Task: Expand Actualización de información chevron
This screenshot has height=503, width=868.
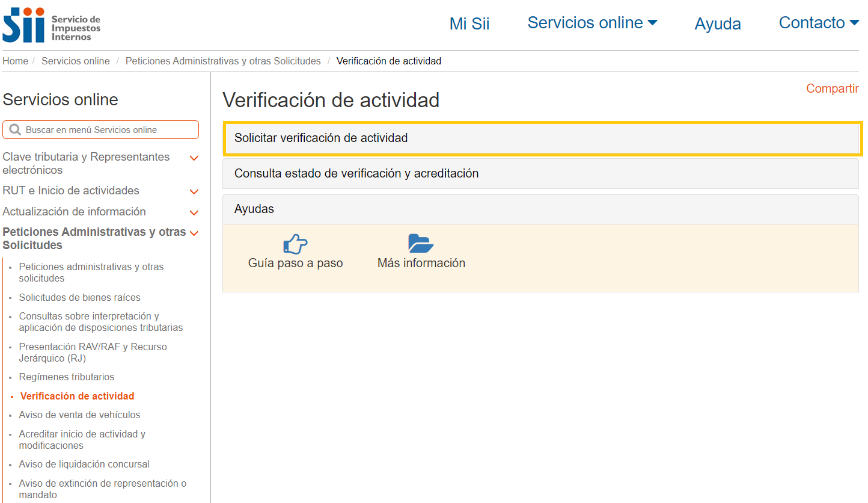Action: (194, 213)
